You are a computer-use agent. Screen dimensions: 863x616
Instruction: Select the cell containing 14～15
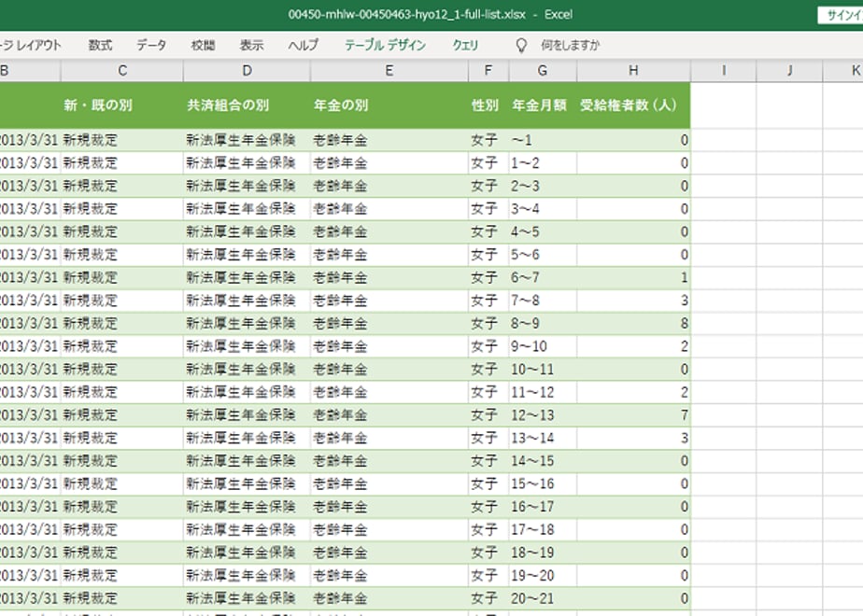pos(543,461)
